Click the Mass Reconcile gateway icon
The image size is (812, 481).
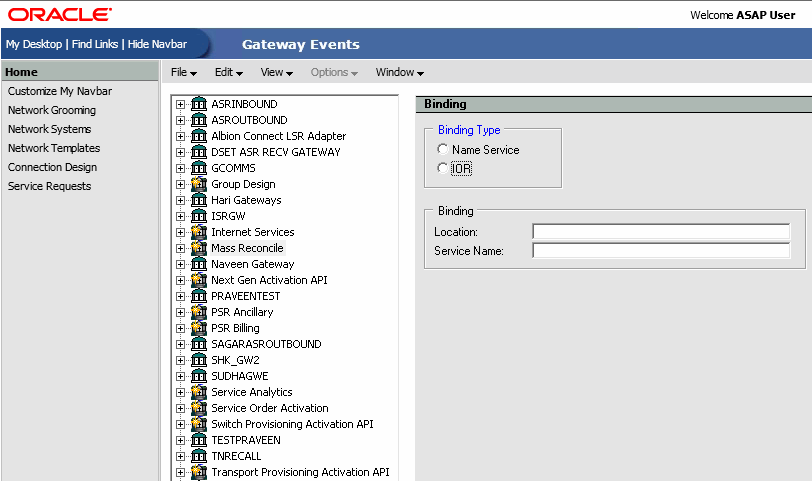[199, 249]
